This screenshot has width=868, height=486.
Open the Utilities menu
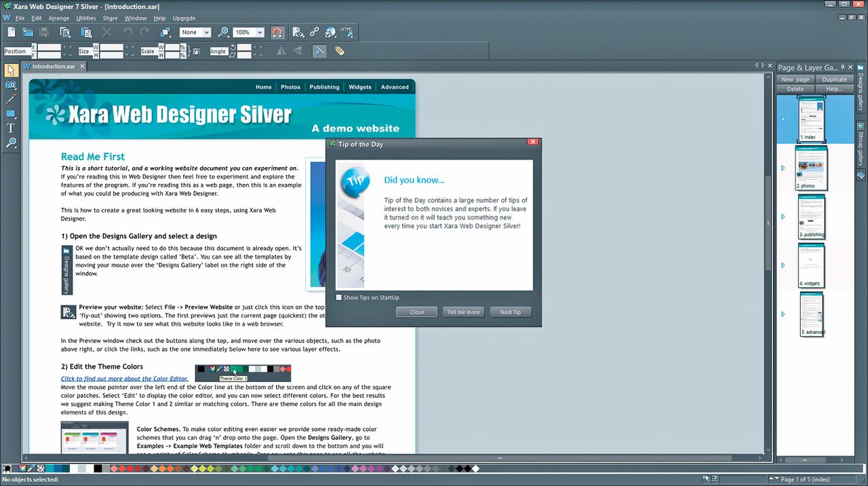(x=85, y=18)
